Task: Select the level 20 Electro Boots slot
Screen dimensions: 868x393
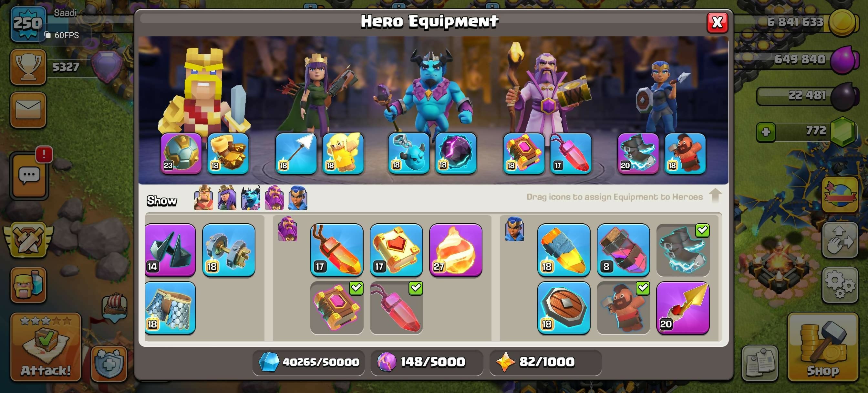Action: [638, 154]
